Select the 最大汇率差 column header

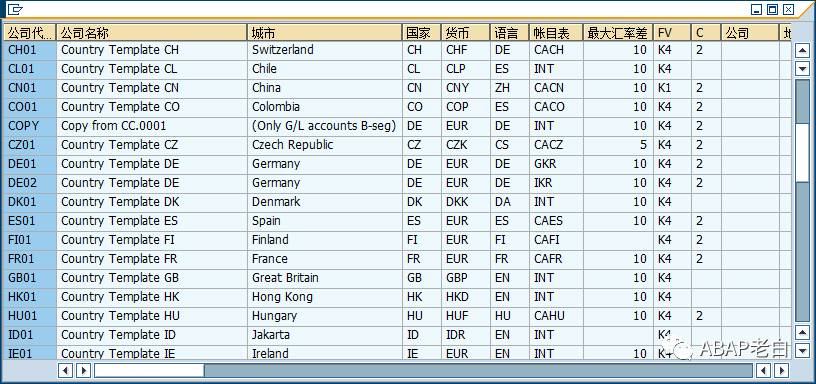click(618, 33)
